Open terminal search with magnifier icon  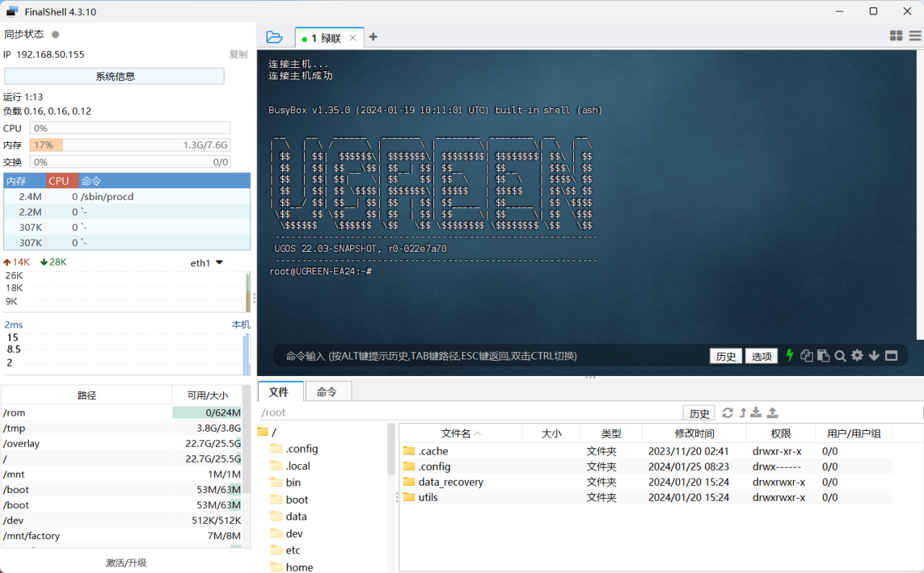click(x=840, y=355)
